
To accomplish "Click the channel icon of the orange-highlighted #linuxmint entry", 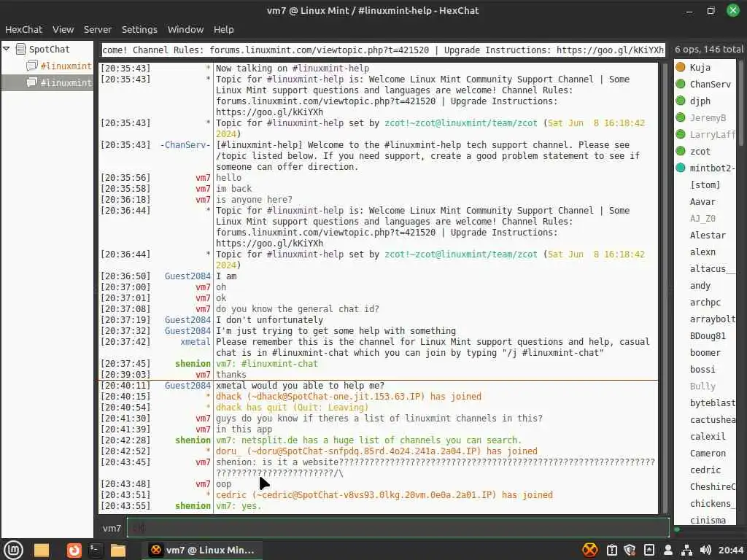I will [x=32, y=66].
